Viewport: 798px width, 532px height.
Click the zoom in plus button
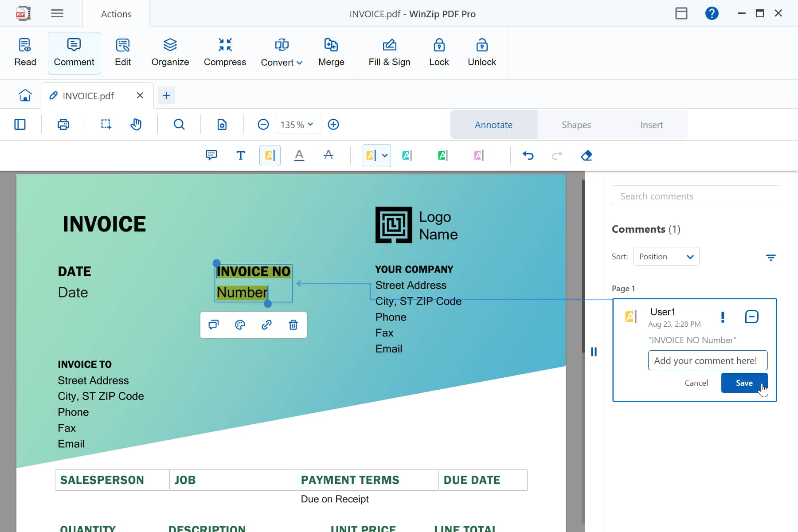click(x=333, y=125)
